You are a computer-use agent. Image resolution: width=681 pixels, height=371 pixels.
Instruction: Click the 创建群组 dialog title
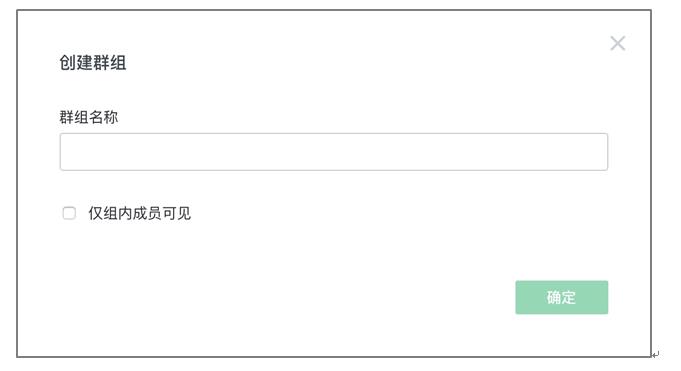(x=93, y=63)
